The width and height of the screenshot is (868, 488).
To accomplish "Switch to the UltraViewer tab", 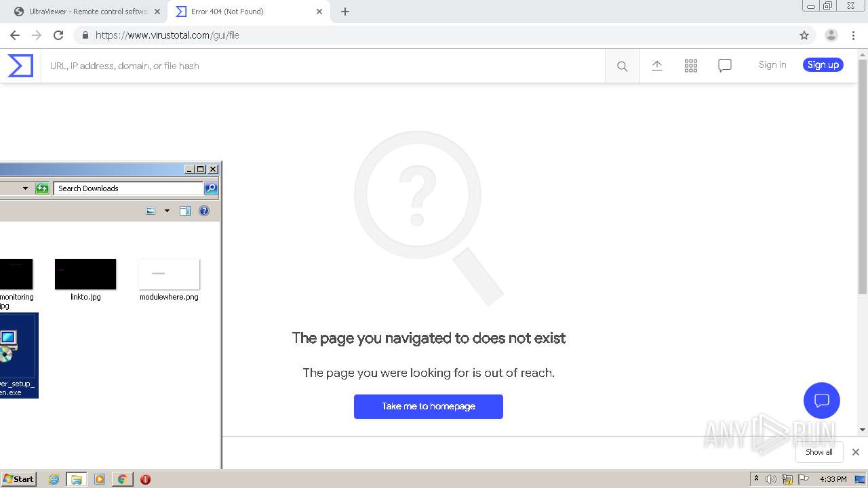I will tap(87, 12).
